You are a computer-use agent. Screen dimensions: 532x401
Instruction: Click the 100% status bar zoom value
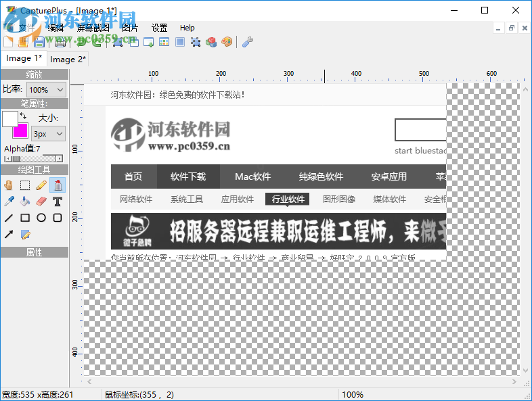[353, 394]
